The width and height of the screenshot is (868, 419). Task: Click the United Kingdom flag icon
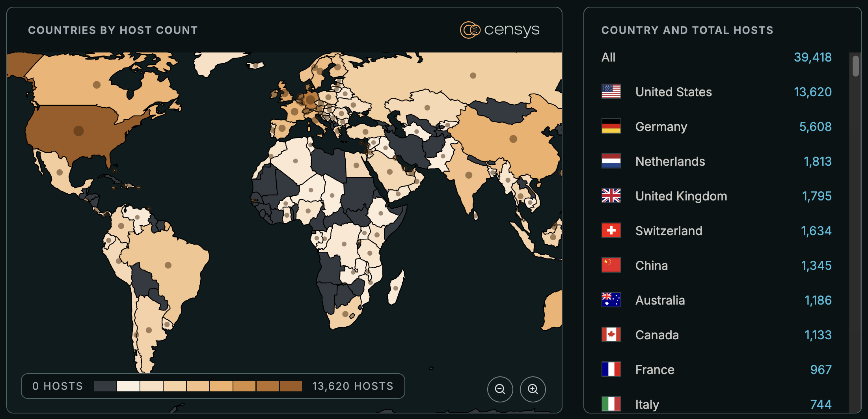pos(611,196)
